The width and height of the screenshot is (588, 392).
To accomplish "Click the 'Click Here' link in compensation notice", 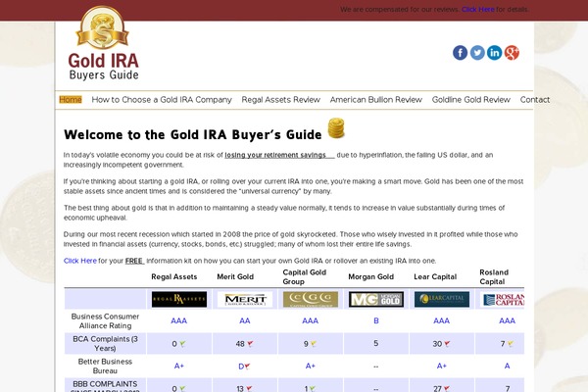I will [x=478, y=10].
